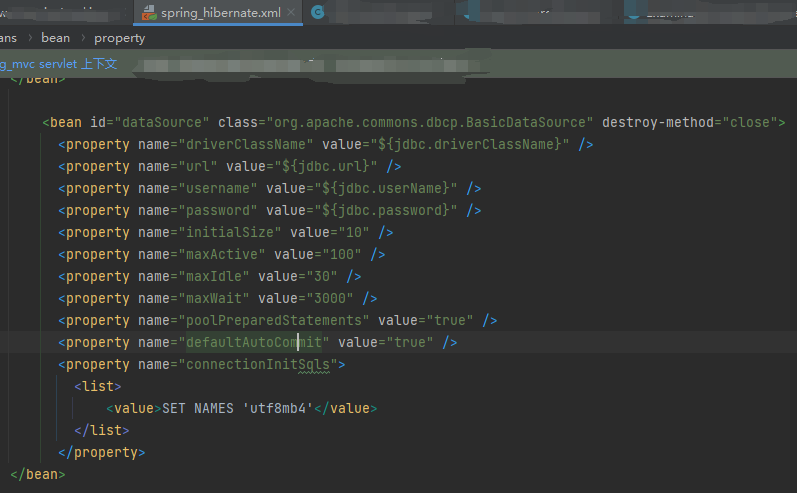Viewport: 797px width, 493px height.
Task: Open the tab with the blue C class icon
Action: click(x=318, y=12)
